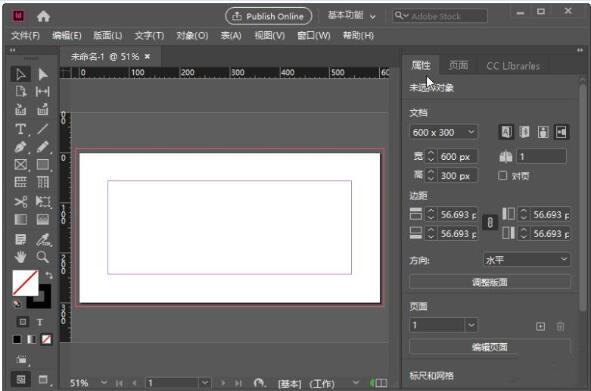Apply black color button

17,339
